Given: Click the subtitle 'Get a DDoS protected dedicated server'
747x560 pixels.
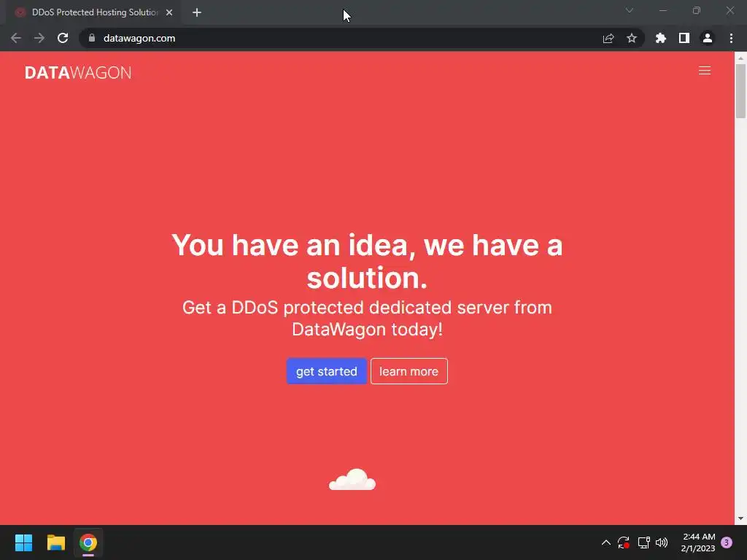Looking at the screenshot, I should click(x=368, y=318).
